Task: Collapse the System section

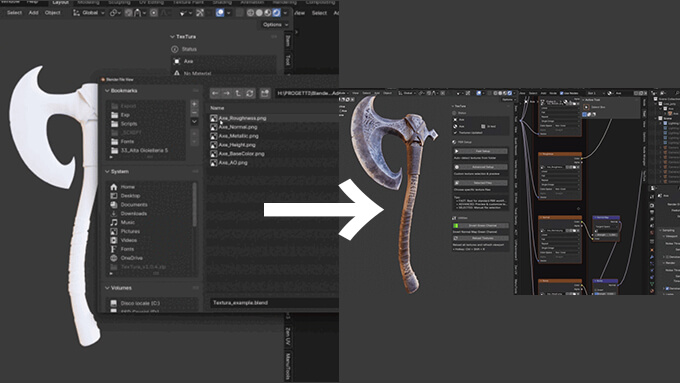Action: coord(107,172)
